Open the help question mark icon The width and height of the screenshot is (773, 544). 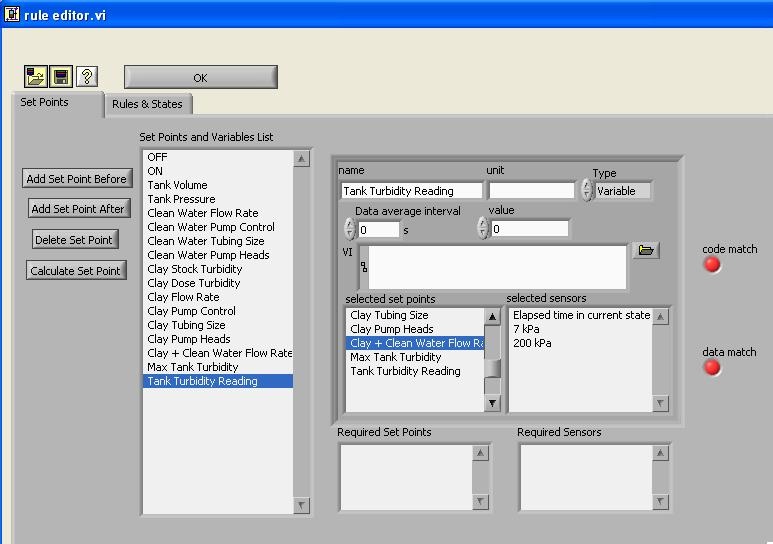coord(87,76)
